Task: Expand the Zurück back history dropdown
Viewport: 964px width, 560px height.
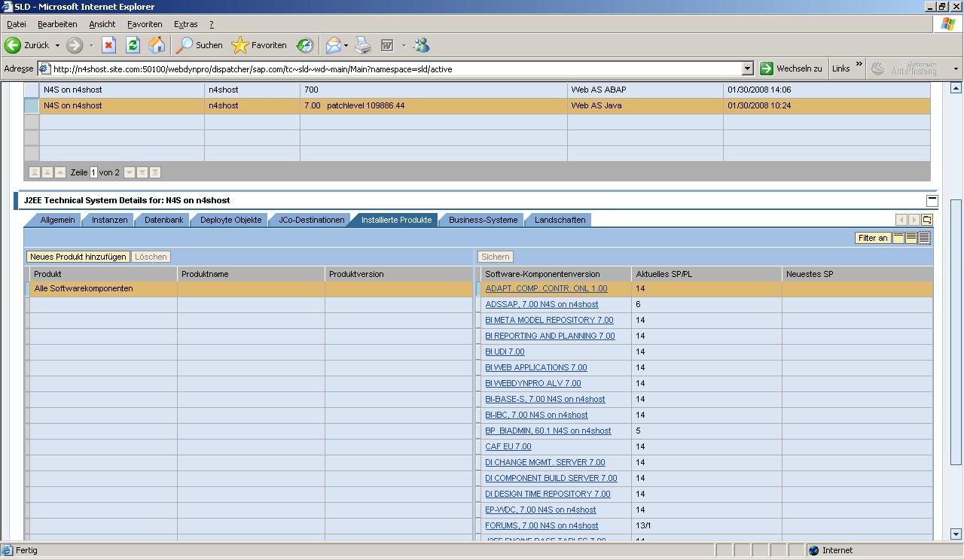Action: tap(57, 45)
